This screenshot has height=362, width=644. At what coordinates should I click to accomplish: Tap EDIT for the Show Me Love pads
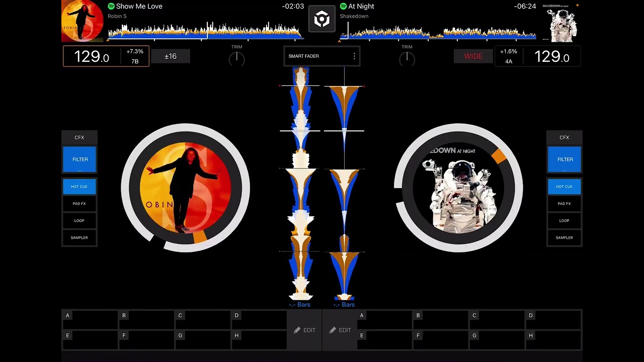tap(304, 330)
